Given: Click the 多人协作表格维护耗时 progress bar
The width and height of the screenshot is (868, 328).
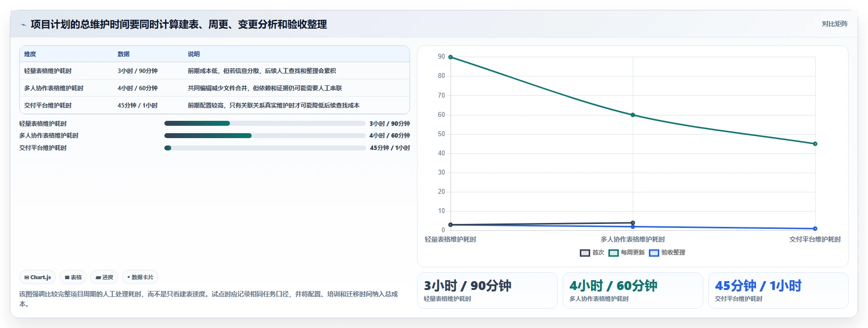Looking at the screenshot, I should coord(264,136).
